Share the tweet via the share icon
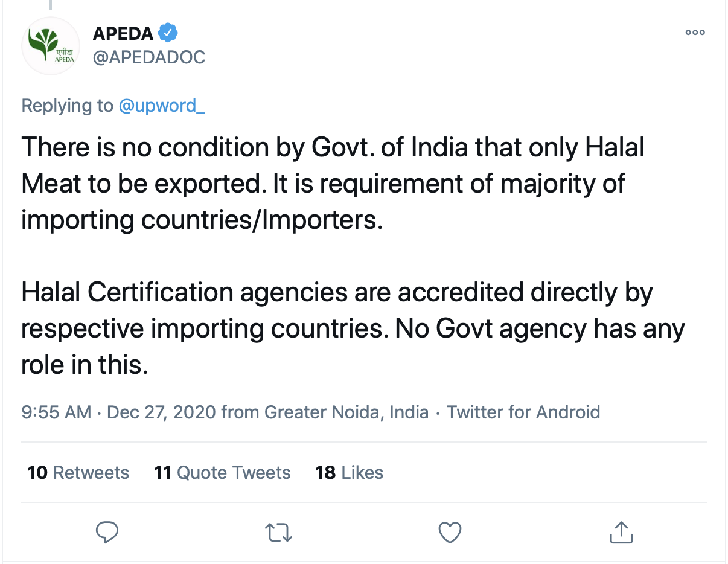 coord(621,532)
